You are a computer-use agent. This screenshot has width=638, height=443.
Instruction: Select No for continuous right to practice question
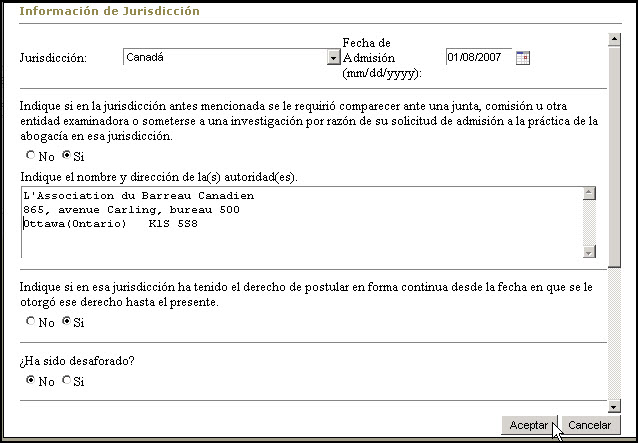(31, 322)
